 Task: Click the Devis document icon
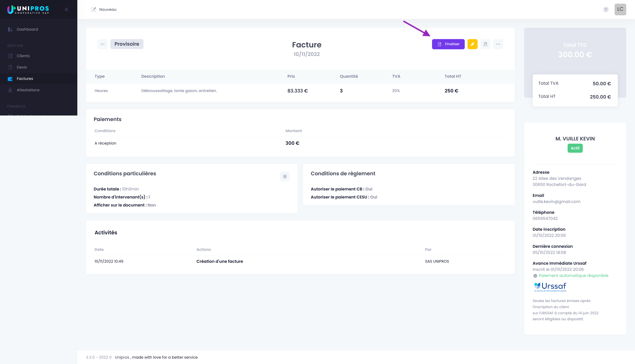point(10,67)
